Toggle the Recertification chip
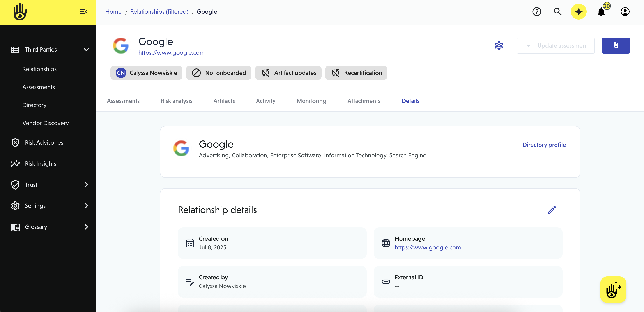This screenshot has height=312, width=644. pyautogui.click(x=356, y=73)
